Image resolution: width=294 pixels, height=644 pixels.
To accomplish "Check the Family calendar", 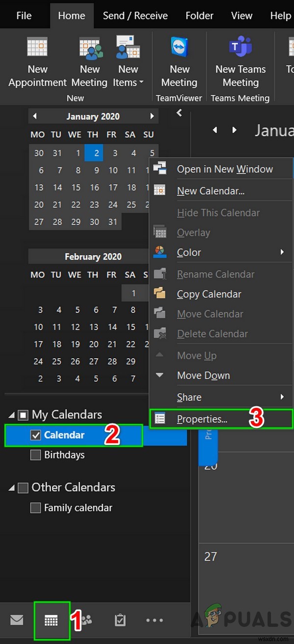I will (35, 508).
